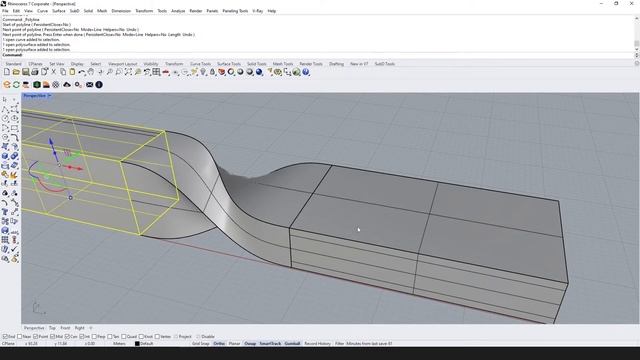The height and width of the screenshot is (360, 640).
Task: Switch to the Solid Tools toolbar tab
Action: click(x=256, y=64)
